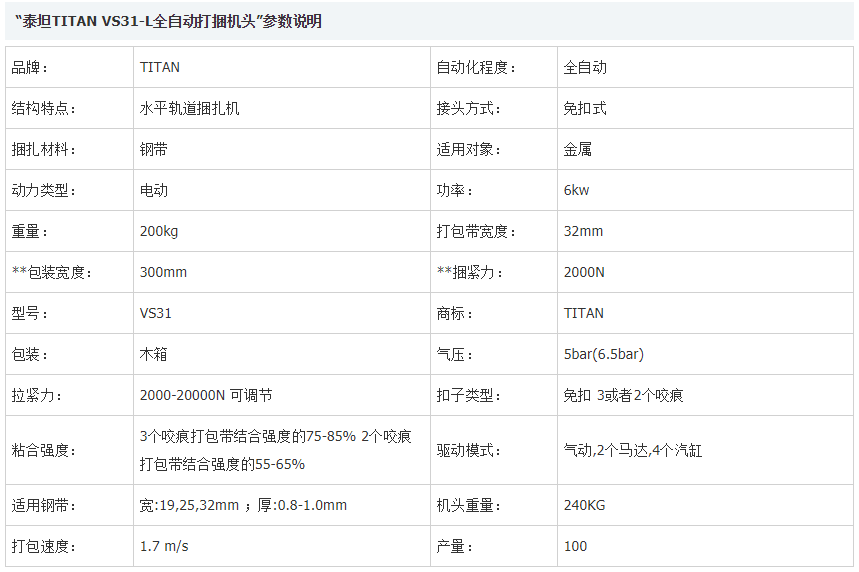859x572 pixels.
Task: Select the '自动化程度:' label
Action: [476, 67]
